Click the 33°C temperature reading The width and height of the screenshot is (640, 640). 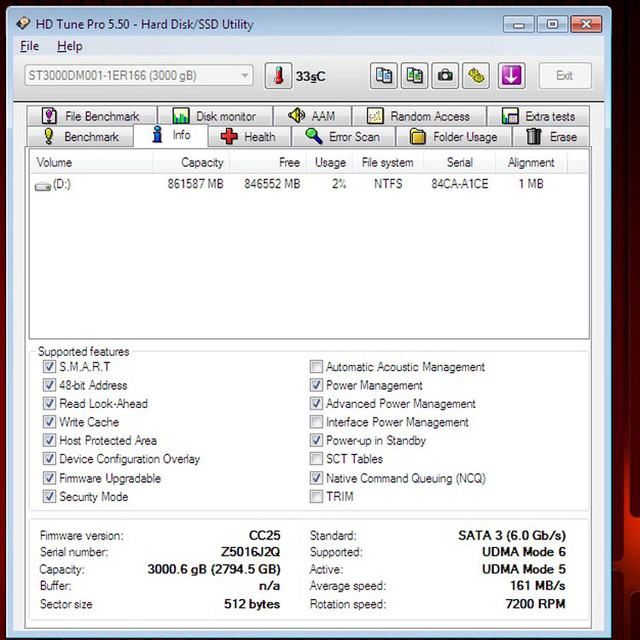click(311, 76)
